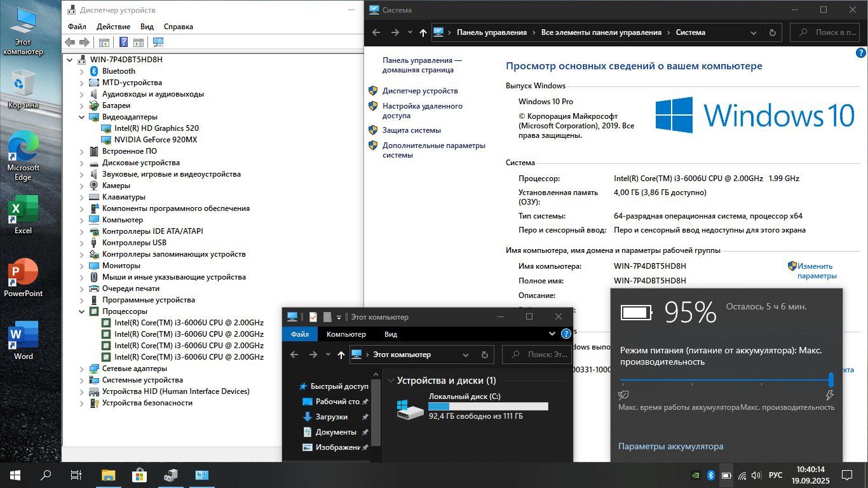Select Загрузки in explorer quick access
The image size is (868, 488).
point(332,417)
